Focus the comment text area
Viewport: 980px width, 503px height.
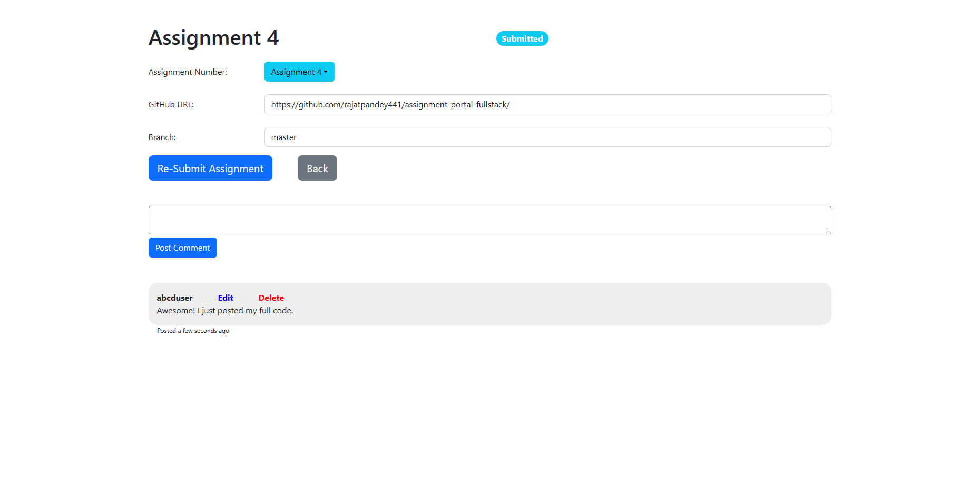point(489,220)
